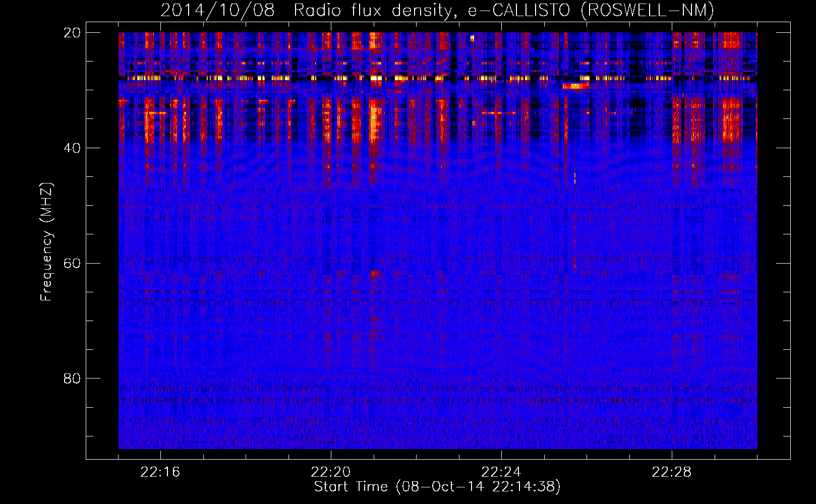Click the "22:24" time tick label
The image size is (816, 504).
501,472
